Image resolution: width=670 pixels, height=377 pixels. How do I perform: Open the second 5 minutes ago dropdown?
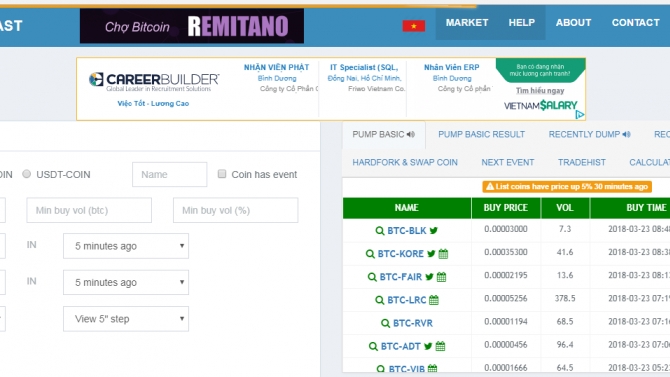pos(126,282)
